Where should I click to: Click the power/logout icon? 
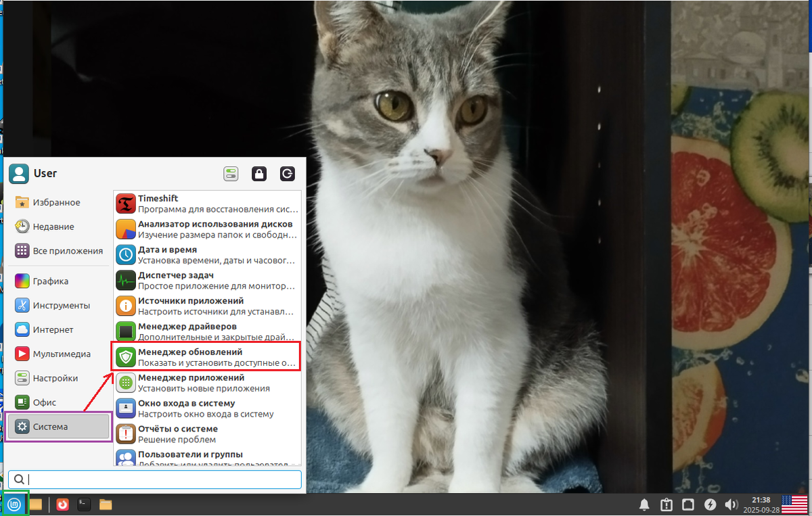point(288,174)
